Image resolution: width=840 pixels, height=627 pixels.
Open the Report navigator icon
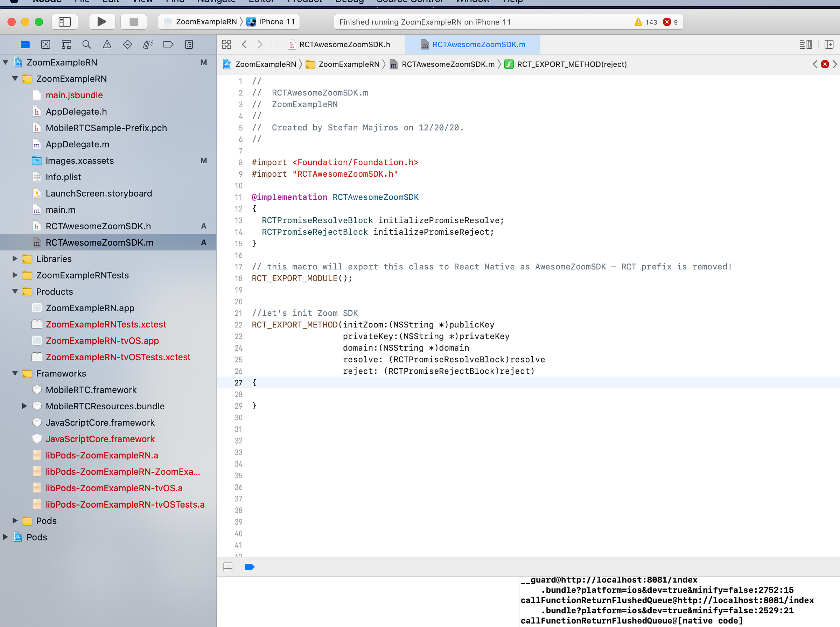point(189,44)
